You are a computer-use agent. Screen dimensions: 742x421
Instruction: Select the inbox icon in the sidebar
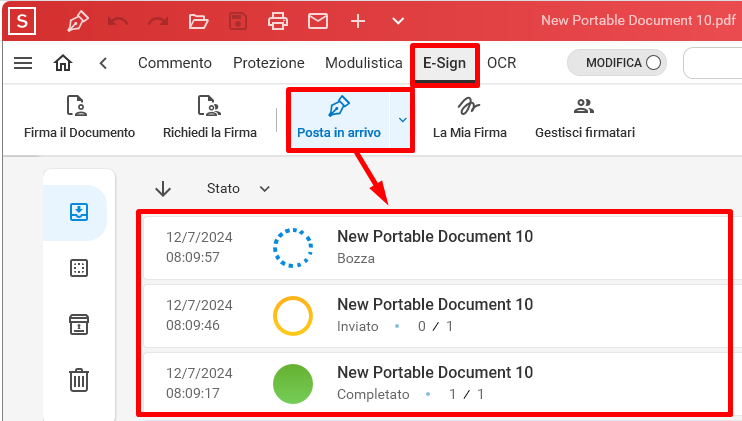pyautogui.click(x=79, y=212)
